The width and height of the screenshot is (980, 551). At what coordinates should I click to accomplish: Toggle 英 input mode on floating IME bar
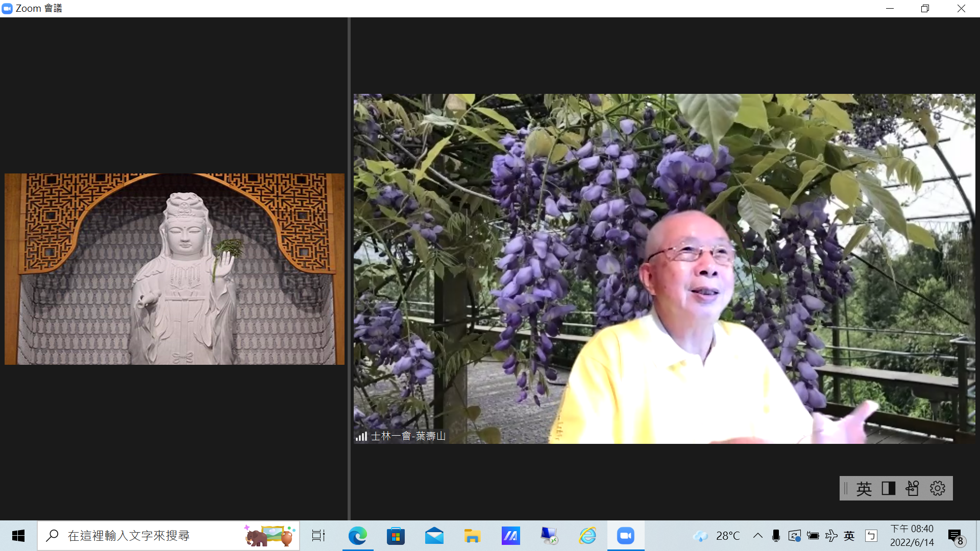coord(864,488)
